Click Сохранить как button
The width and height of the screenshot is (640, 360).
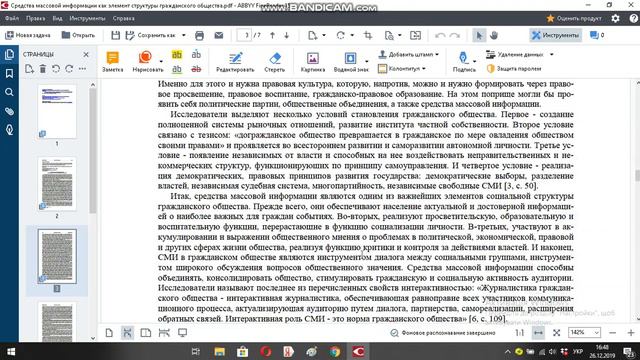tap(151, 36)
